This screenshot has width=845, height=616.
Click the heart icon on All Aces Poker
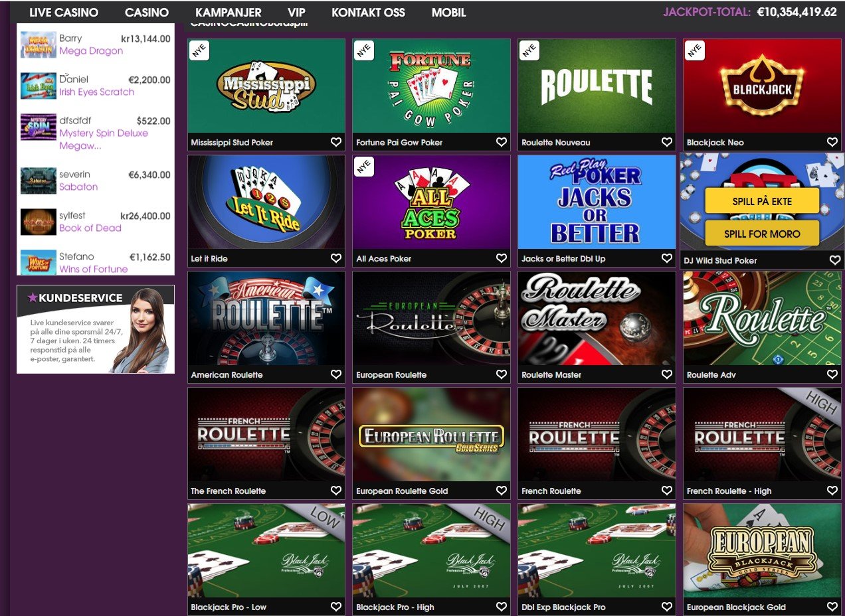tap(501, 258)
